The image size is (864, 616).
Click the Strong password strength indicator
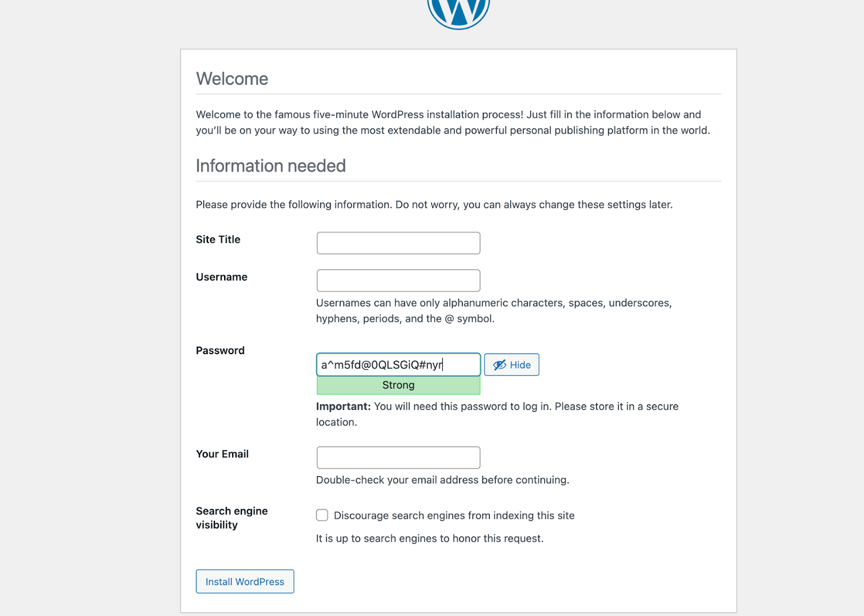[398, 385]
